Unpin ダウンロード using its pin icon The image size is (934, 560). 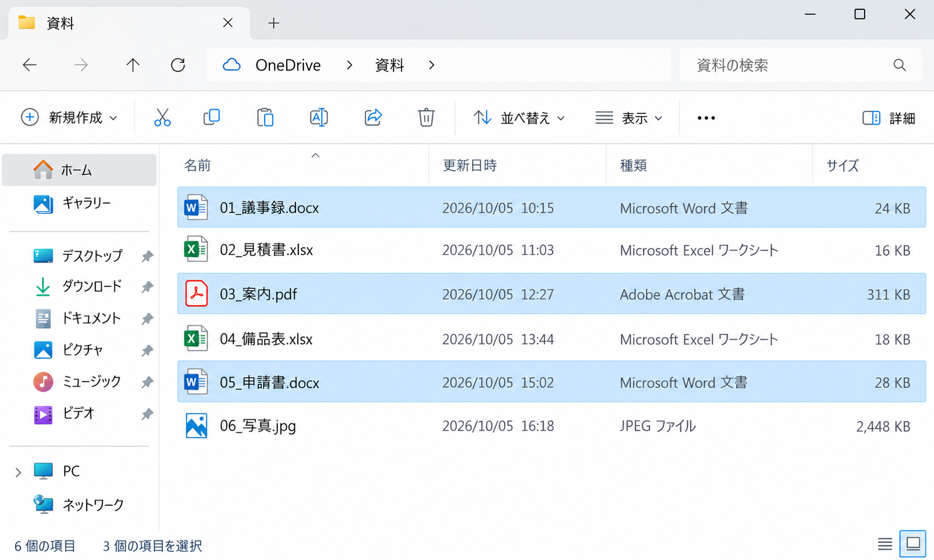click(147, 287)
